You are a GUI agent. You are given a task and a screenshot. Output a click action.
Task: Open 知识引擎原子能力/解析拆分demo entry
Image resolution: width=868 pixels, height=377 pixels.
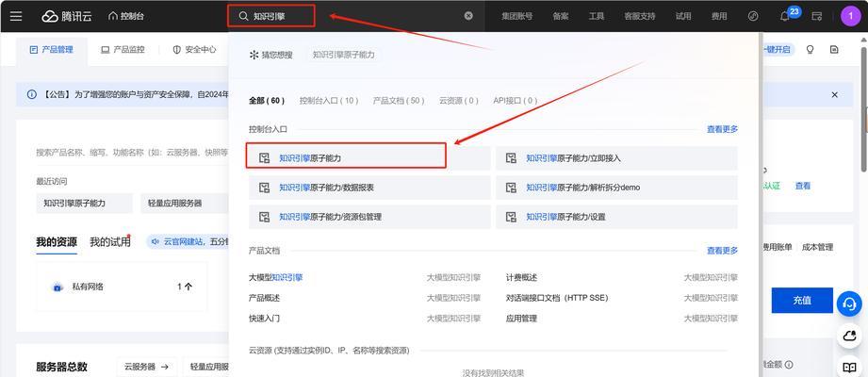616,188
